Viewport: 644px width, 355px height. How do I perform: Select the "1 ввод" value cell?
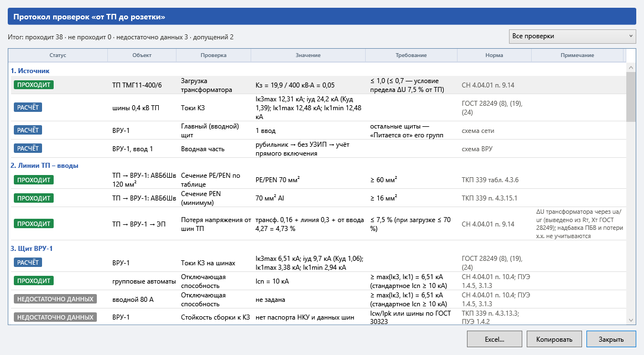(x=266, y=131)
